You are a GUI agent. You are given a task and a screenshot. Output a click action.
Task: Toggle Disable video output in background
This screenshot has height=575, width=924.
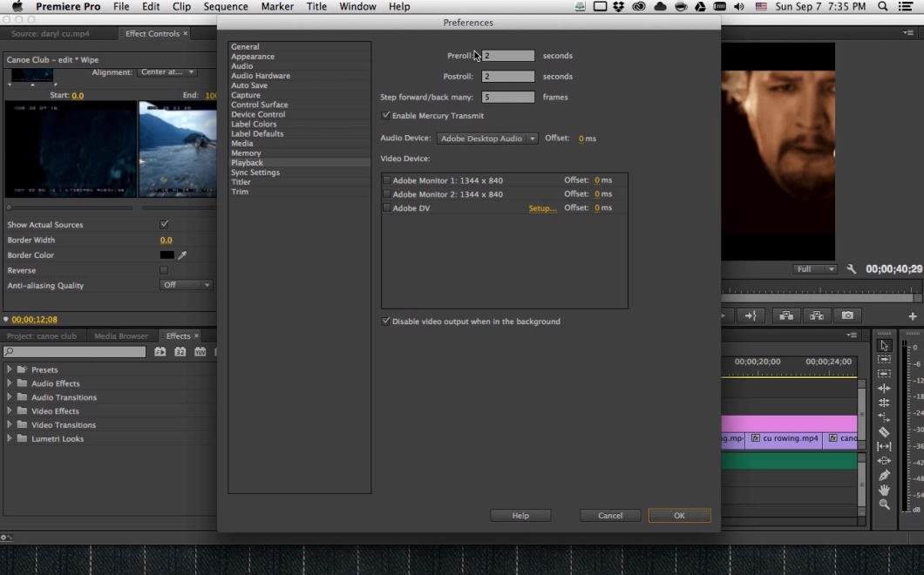[386, 321]
